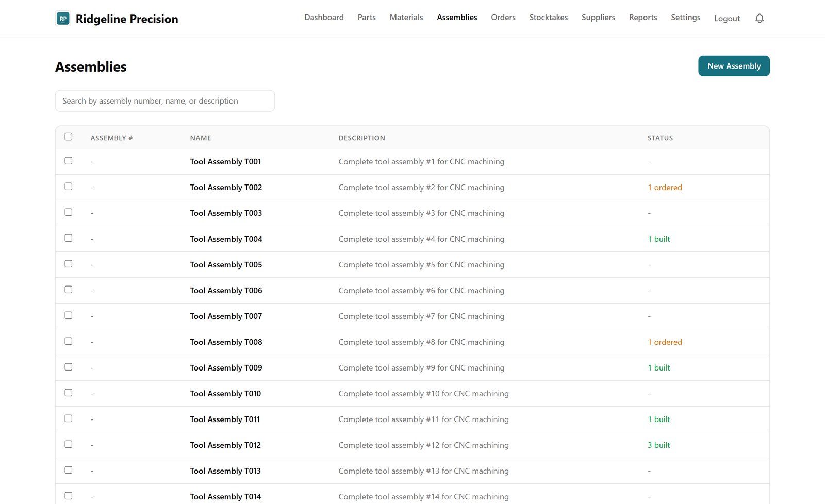View Tool Assembly T006
This screenshot has width=825, height=504.
226,291
